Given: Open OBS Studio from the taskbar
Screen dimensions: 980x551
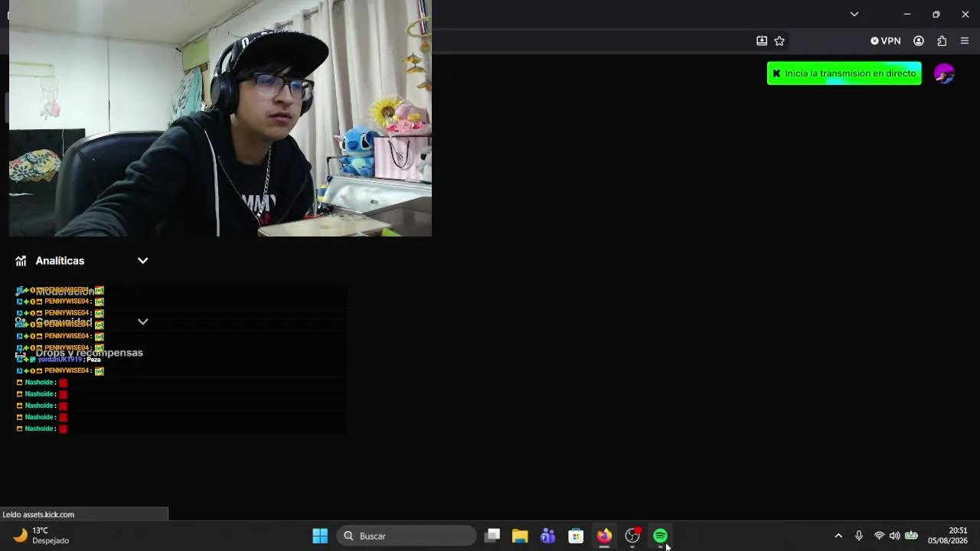Looking at the screenshot, I should point(632,536).
